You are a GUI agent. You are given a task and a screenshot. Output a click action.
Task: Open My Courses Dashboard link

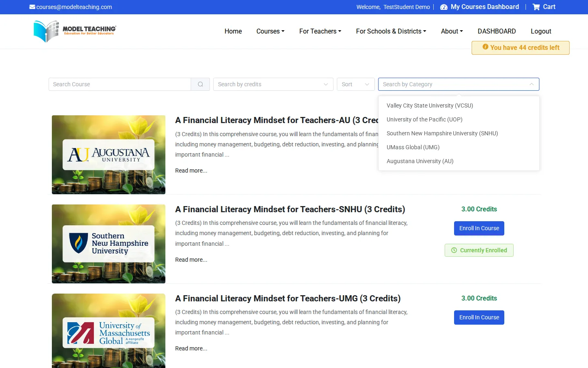coord(485,7)
